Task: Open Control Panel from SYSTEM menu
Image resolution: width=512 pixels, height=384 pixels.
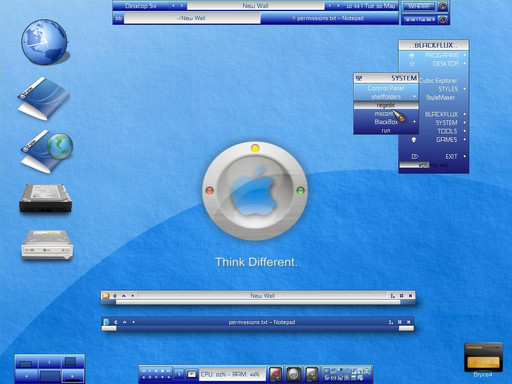Action: pyautogui.click(x=386, y=88)
